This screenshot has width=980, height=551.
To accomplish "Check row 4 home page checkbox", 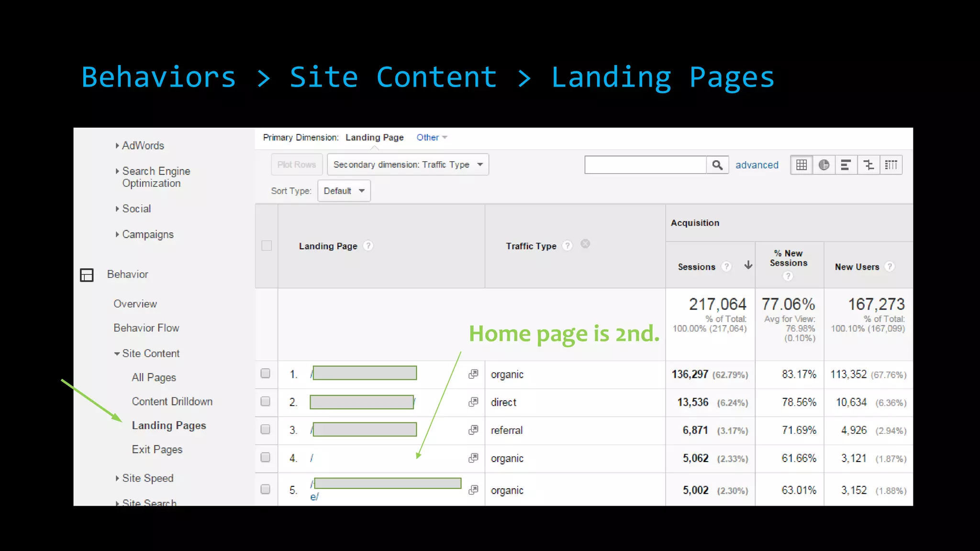I will click(x=266, y=457).
